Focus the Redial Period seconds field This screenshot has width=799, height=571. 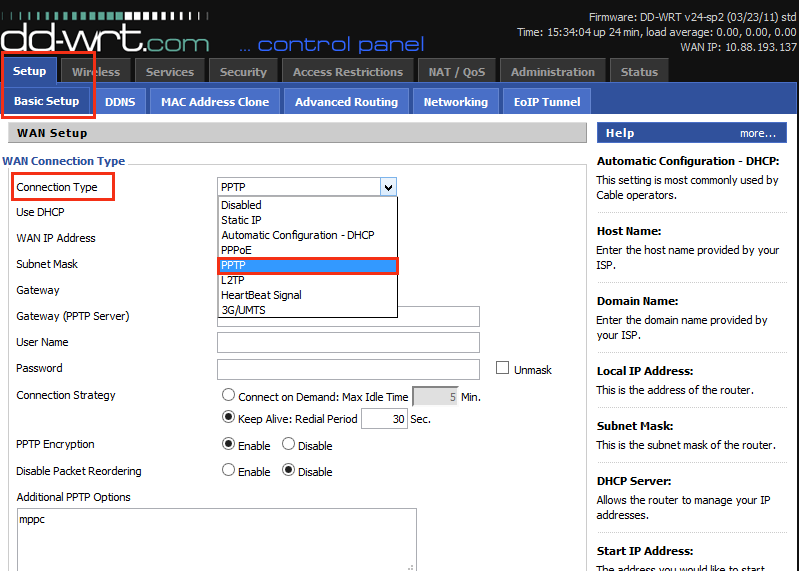384,419
